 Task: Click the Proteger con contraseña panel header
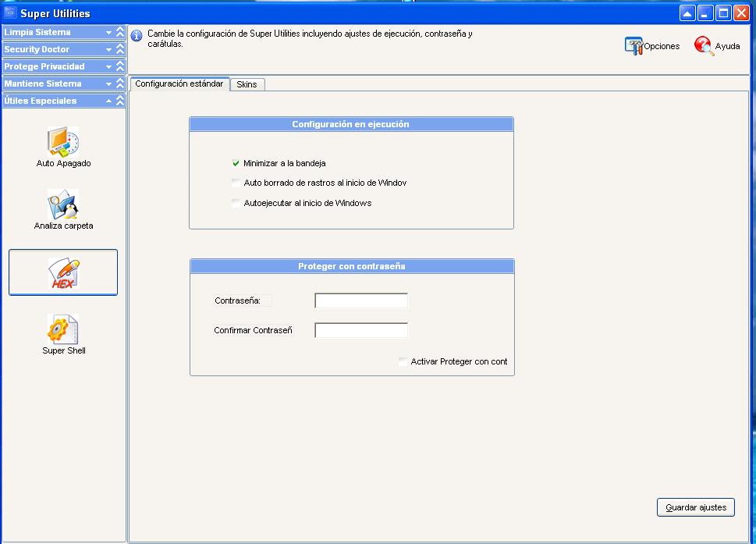352,266
